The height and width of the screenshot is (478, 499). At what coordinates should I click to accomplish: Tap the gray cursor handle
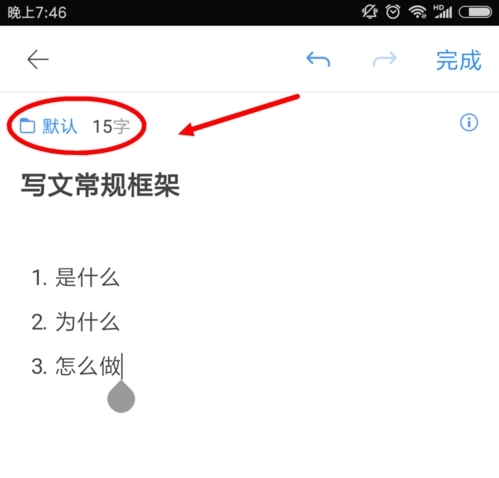[x=121, y=397]
